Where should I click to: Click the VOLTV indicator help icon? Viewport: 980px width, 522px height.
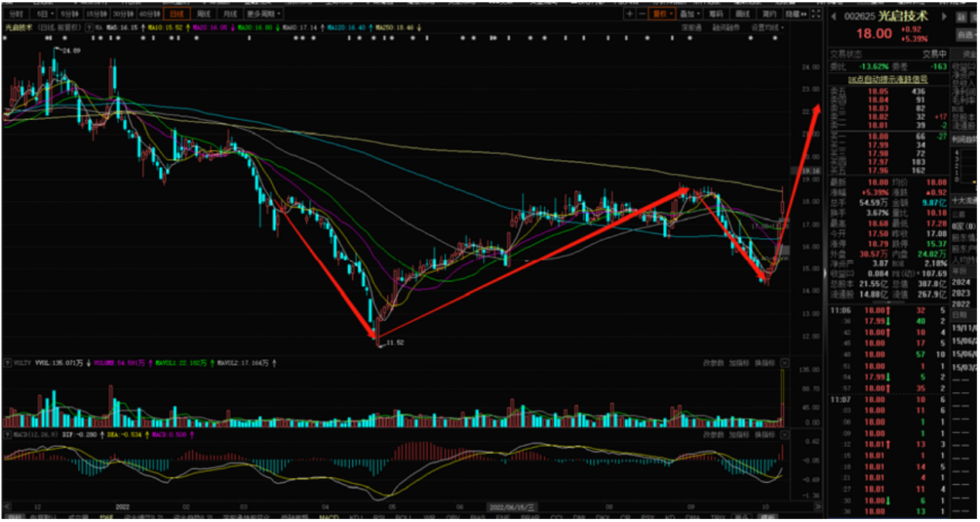tap(8, 363)
